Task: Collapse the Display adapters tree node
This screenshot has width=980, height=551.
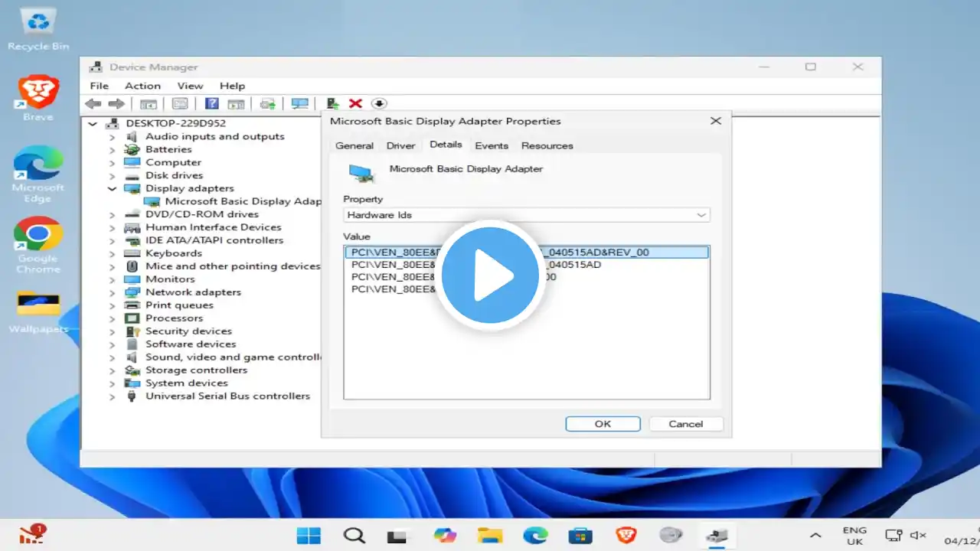Action: pos(113,188)
